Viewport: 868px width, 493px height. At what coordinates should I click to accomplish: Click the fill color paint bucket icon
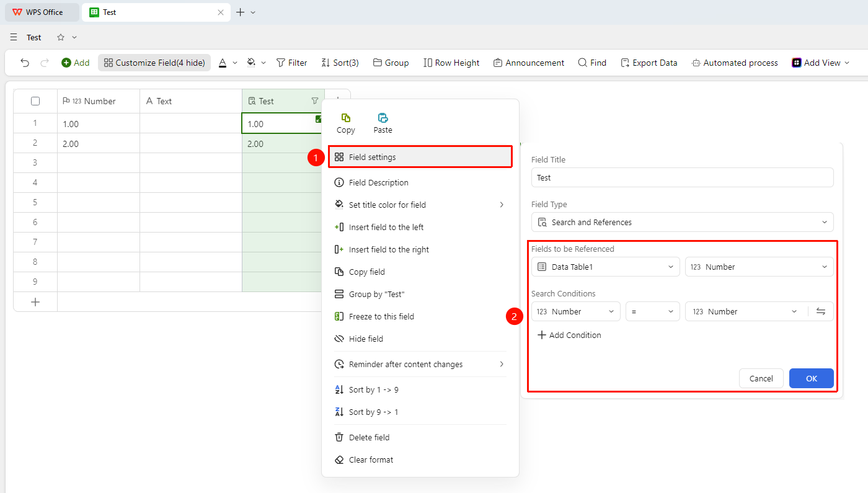251,63
